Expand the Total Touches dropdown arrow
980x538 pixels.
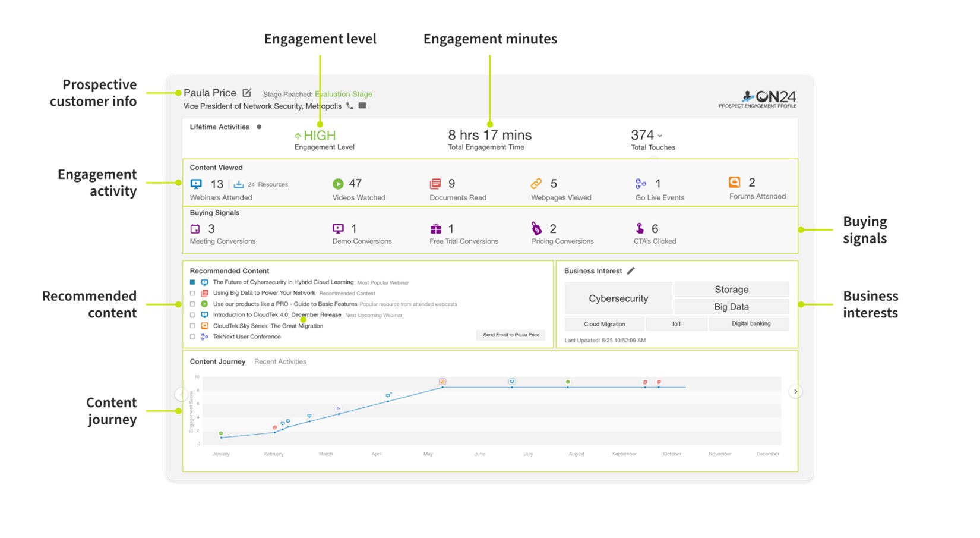coord(660,136)
